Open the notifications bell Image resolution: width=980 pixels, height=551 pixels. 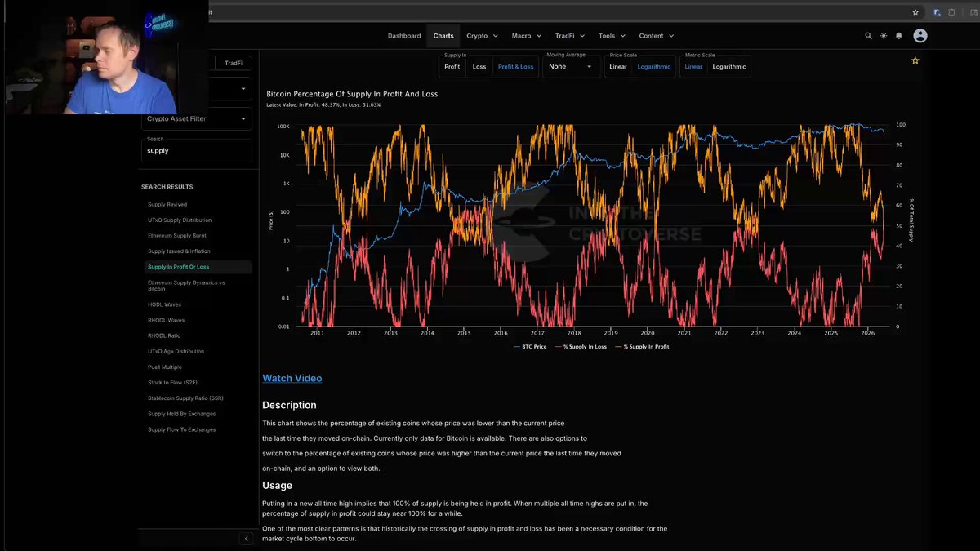click(x=899, y=36)
